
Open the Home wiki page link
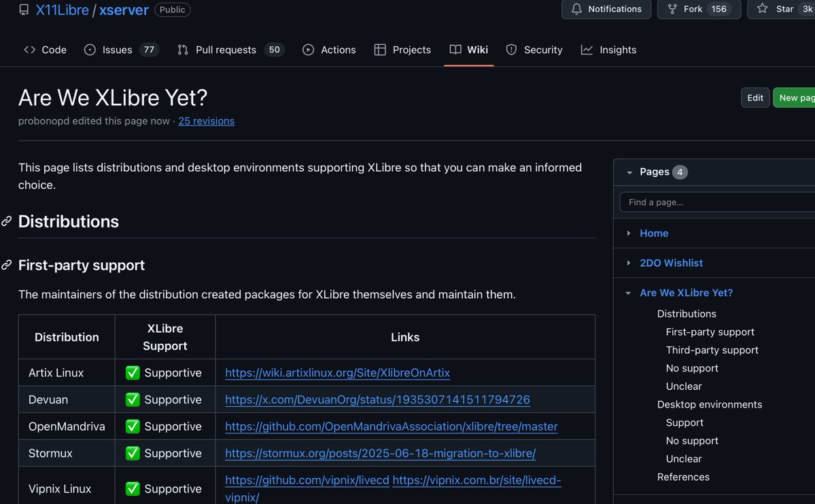tap(654, 233)
